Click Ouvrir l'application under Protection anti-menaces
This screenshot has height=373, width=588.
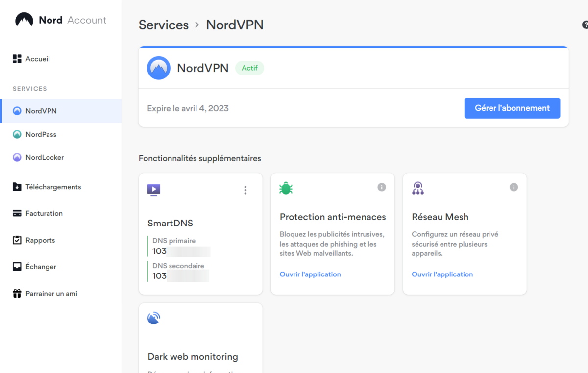click(310, 274)
